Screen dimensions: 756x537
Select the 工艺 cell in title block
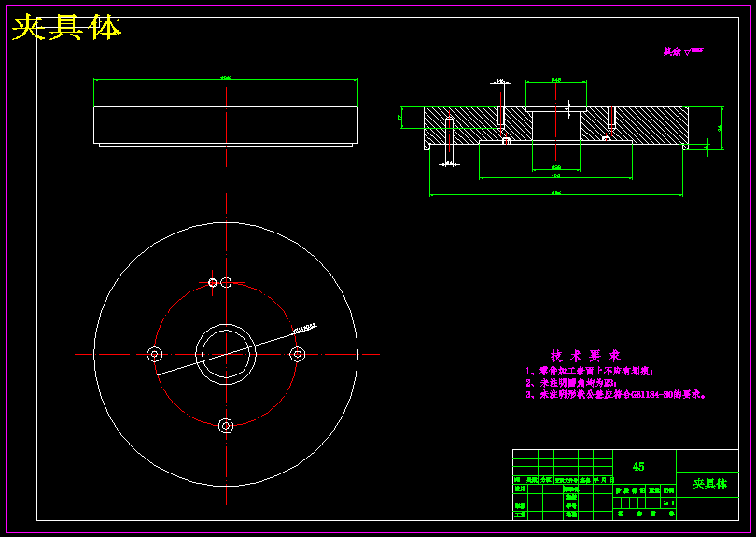[519, 516]
